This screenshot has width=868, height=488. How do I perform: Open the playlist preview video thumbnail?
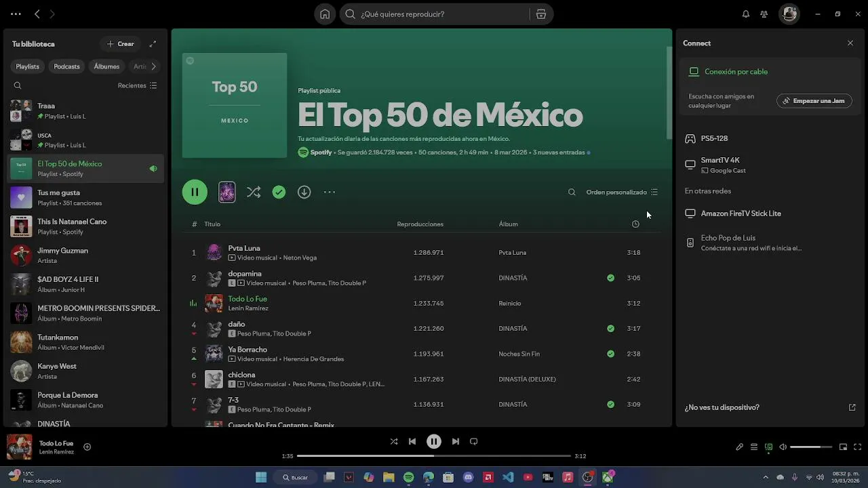point(227,192)
